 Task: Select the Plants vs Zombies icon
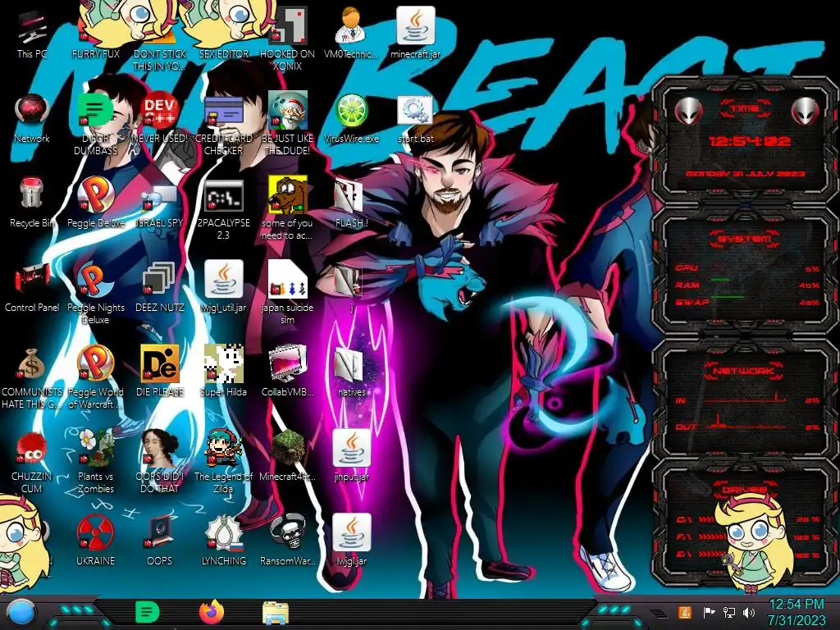click(x=95, y=462)
